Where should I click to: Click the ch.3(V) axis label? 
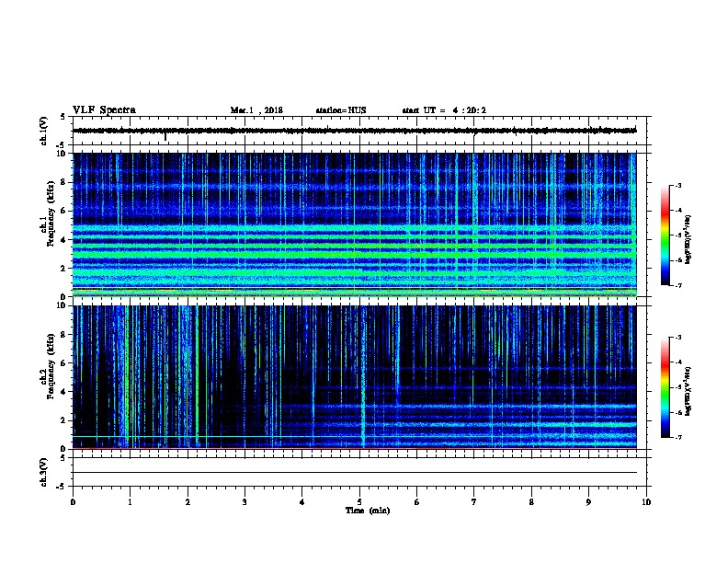[x=44, y=472]
